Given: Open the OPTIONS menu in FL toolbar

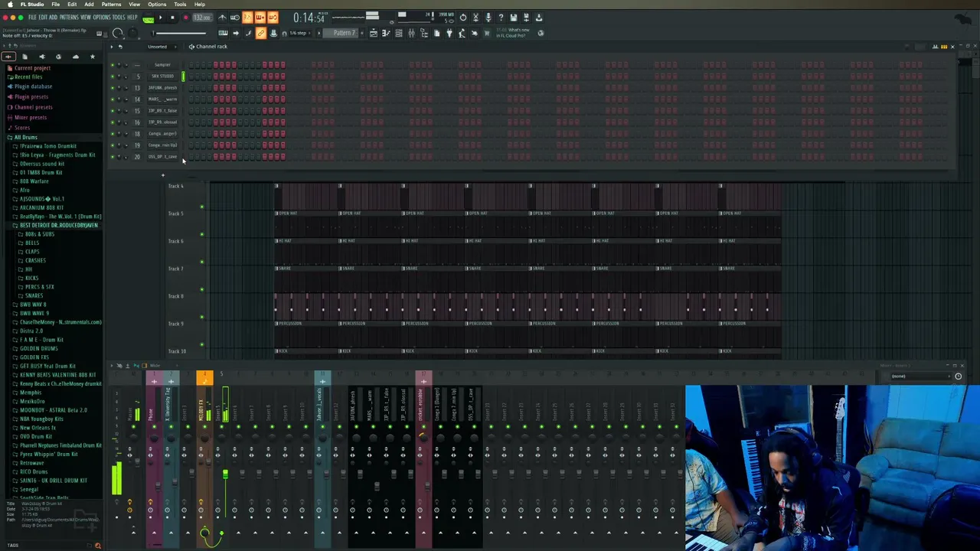Looking at the screenshot, I should click(102, 18).
